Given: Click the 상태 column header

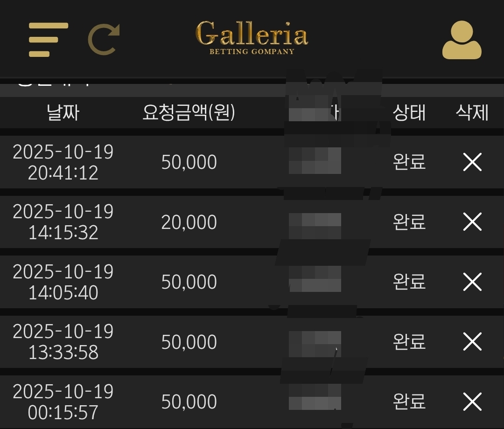Looking at the screenshot, I should (409, 113).
